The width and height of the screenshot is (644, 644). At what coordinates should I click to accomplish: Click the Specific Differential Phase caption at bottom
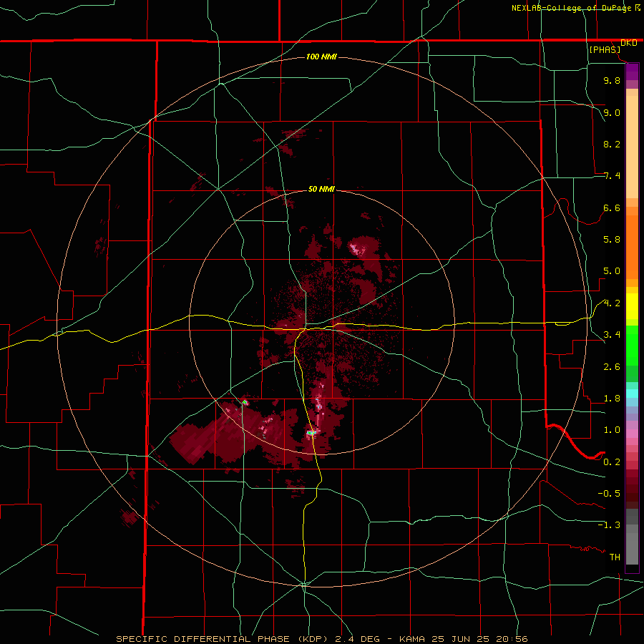tap(321, 639)
